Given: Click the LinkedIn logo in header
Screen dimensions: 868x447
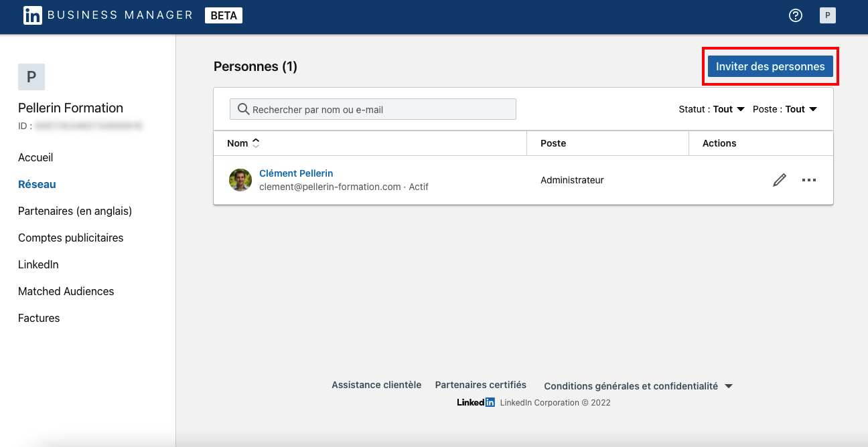Looking at the screenshot, I should (32, 15).
